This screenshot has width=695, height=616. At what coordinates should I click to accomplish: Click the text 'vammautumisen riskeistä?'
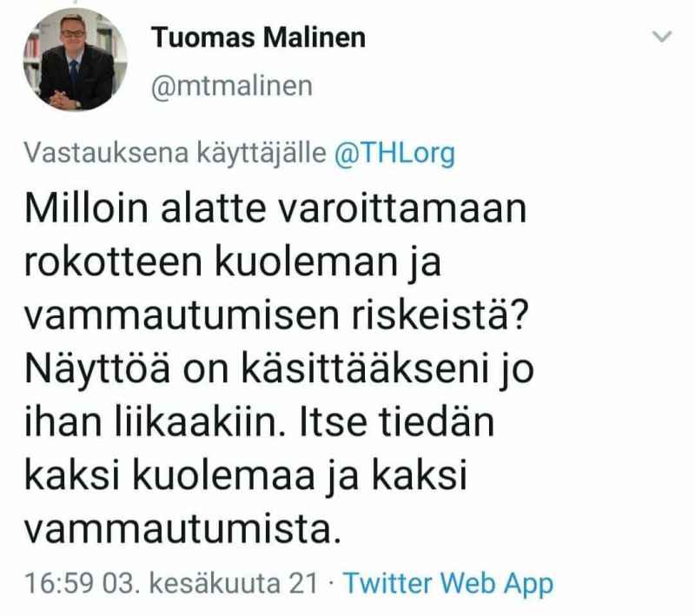[x=276, y=315]
